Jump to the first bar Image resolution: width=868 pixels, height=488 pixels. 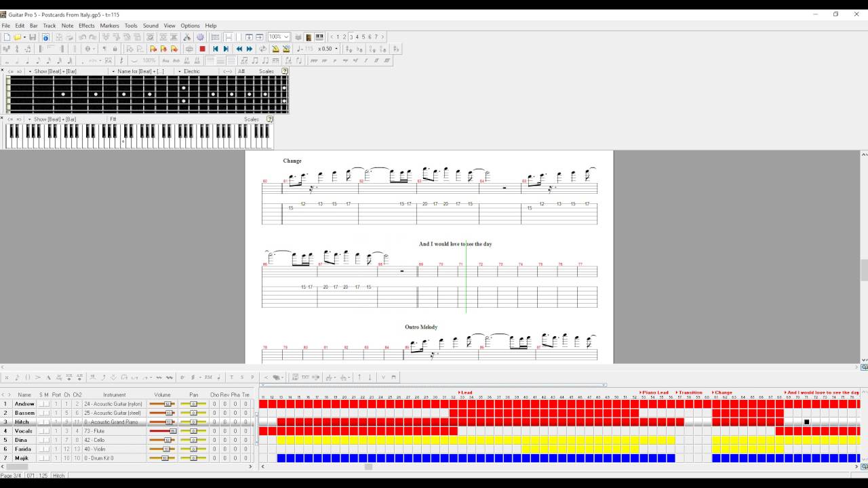[x=216, y=49]
